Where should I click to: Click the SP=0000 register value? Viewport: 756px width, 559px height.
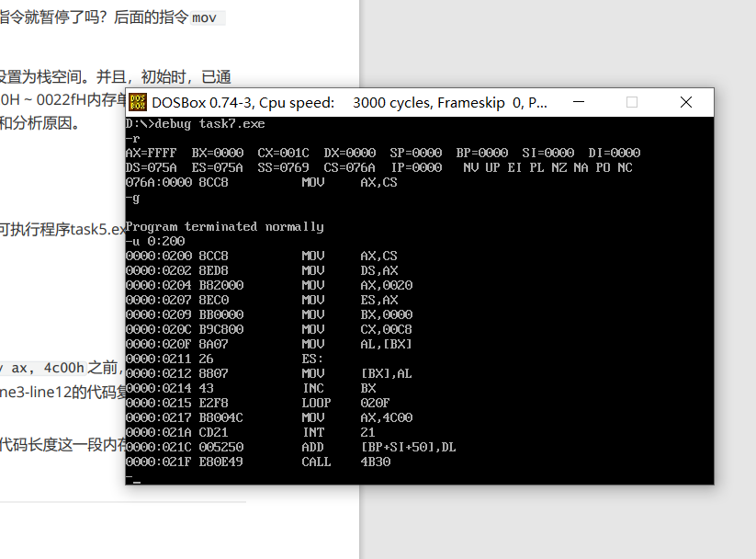pos(416,153)
